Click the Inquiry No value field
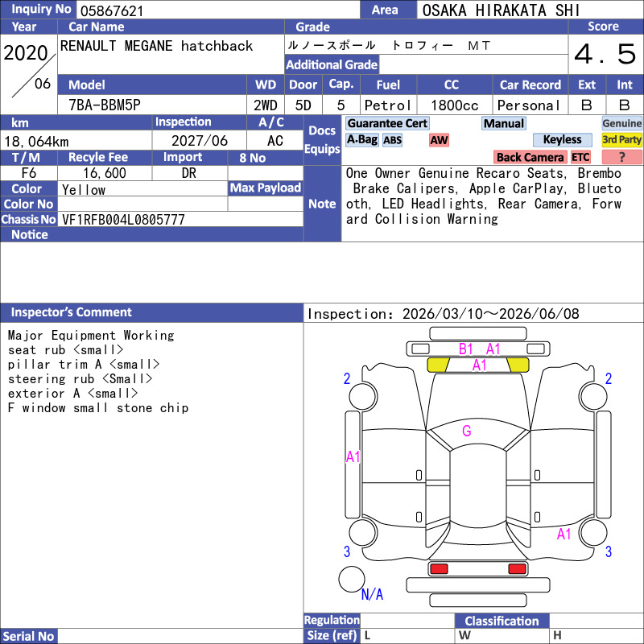 [217, 10]
